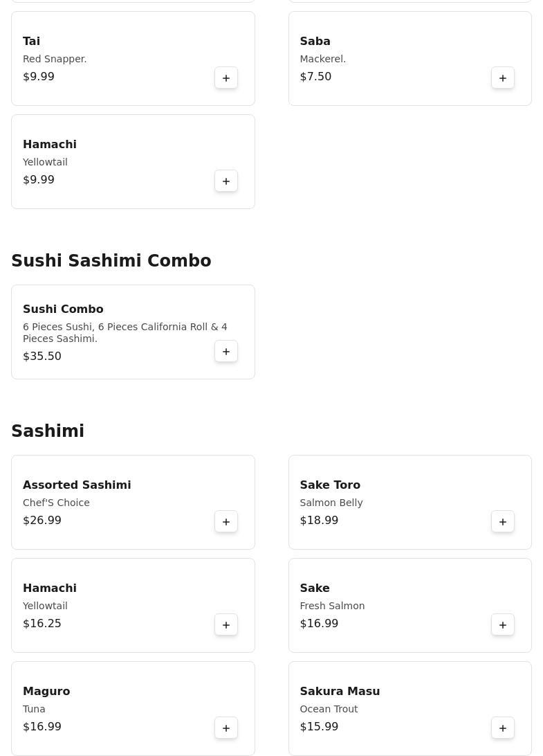Viewport: 543px width, 756px height.
Task: Open the Sakura Masu item name
Action: (340, 692)
